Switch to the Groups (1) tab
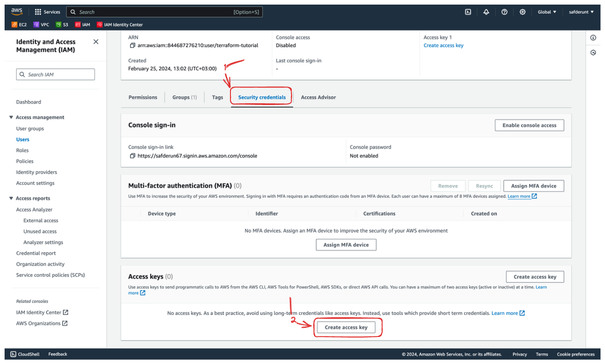Screen dimensions: 605x364 [x=185, y=97]
